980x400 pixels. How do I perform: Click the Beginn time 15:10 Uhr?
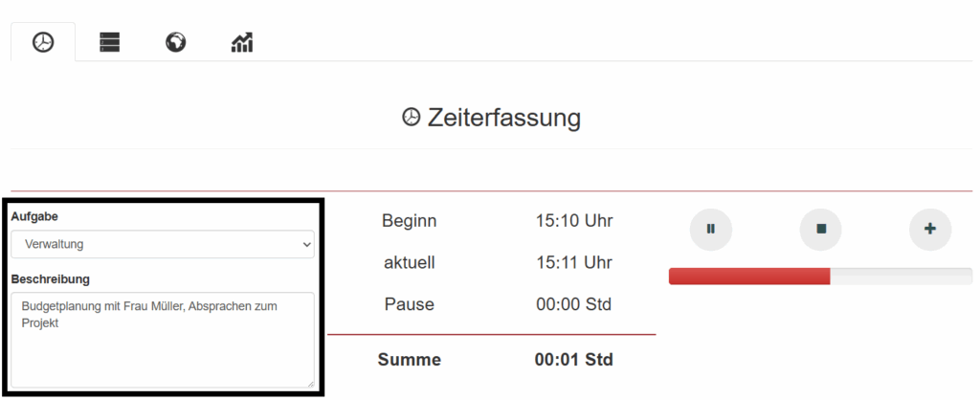click(x=574, y=221)
